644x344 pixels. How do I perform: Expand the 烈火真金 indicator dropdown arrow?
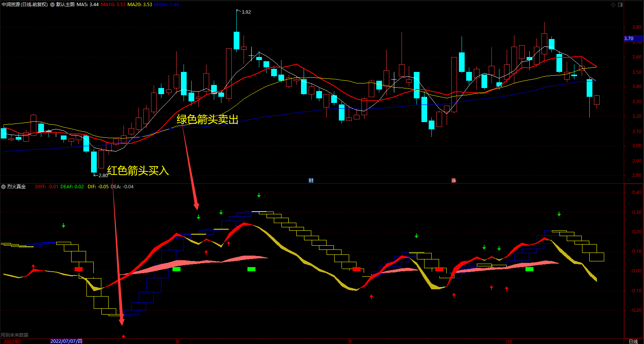click(3, 187)
